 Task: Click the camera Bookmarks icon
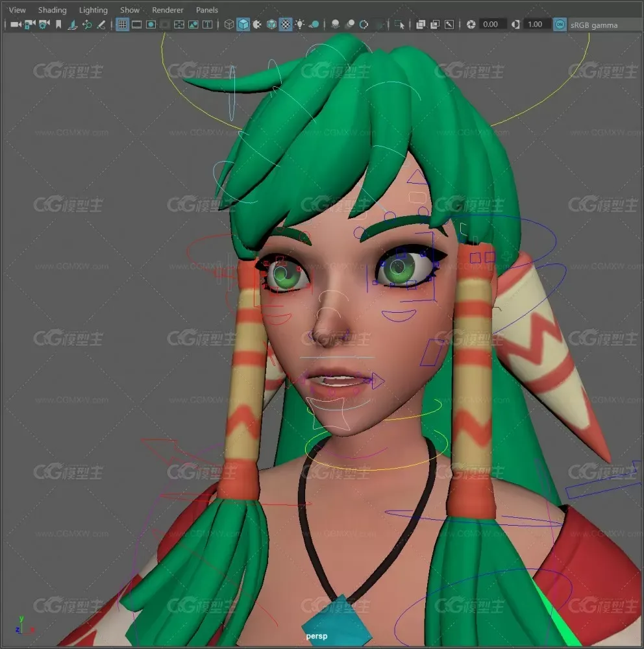point(58,25)
